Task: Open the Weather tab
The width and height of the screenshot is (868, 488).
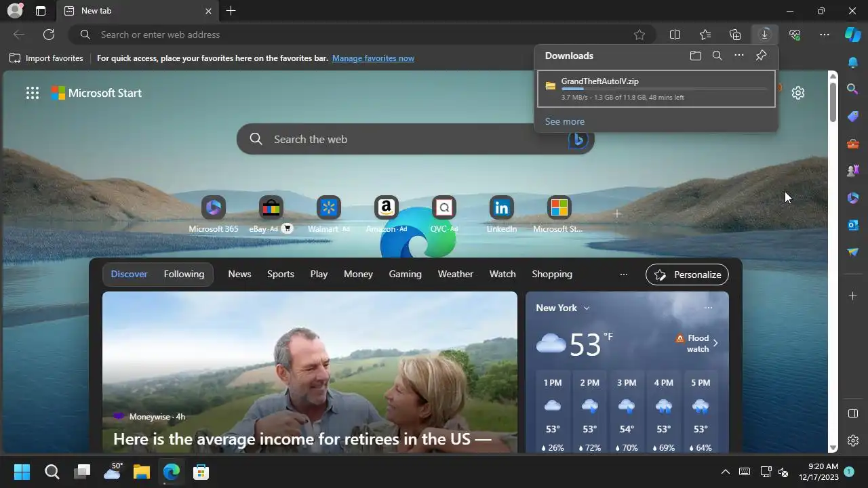Action: pyautogui.click(x=456, y=274)
